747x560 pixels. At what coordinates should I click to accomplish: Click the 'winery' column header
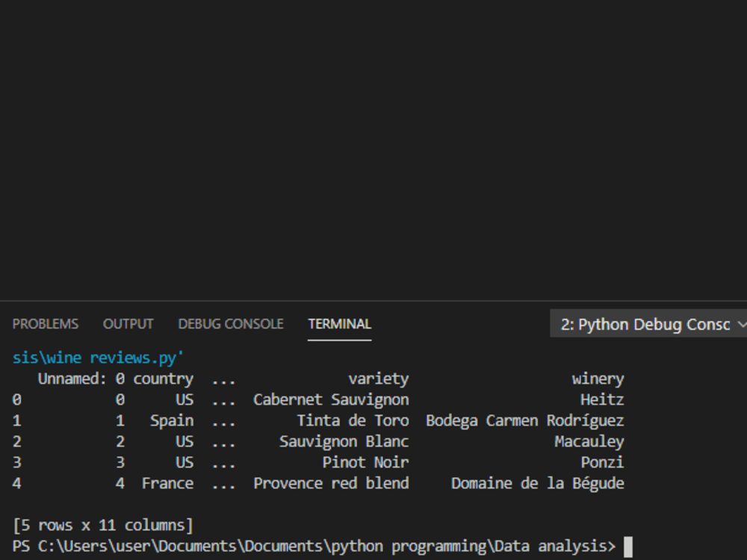pyautogui.click(x=598, y=379)
